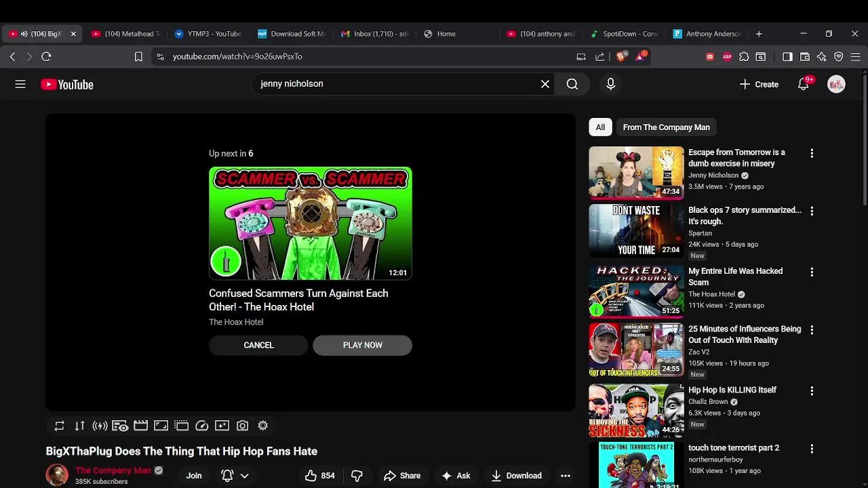868x488 pixels.
Task: Open YouTube notifications bell
Action: 804,84
